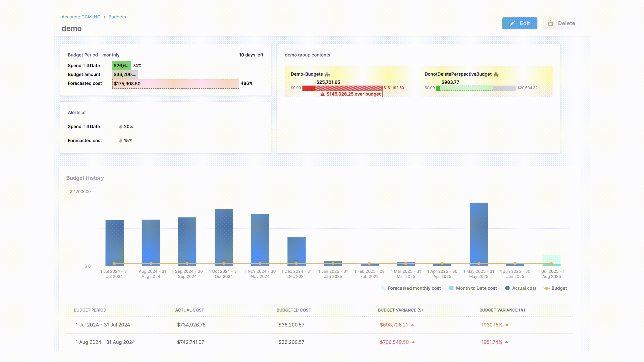
Task: Click up arrow beside 1951.74% variance
Action: tap(506, 342)
